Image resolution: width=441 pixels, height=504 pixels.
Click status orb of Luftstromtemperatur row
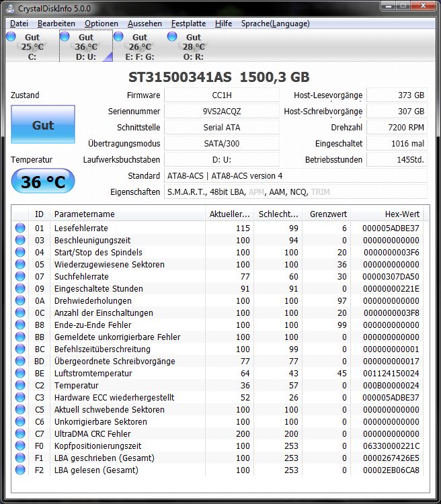[x=20, y=373]
